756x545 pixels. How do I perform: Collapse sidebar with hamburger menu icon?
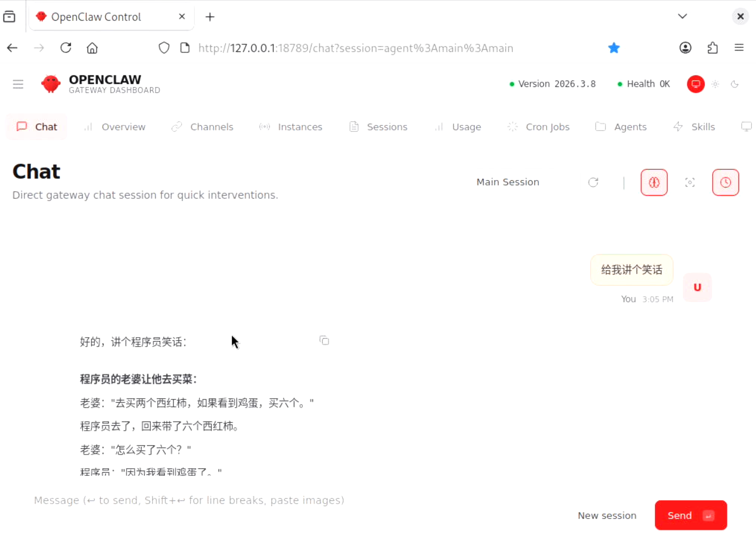tap(18, 84)
